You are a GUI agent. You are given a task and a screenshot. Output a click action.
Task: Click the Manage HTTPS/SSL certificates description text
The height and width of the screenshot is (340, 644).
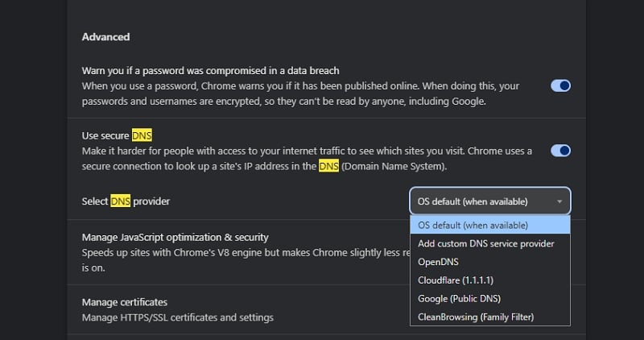(177, 317)
